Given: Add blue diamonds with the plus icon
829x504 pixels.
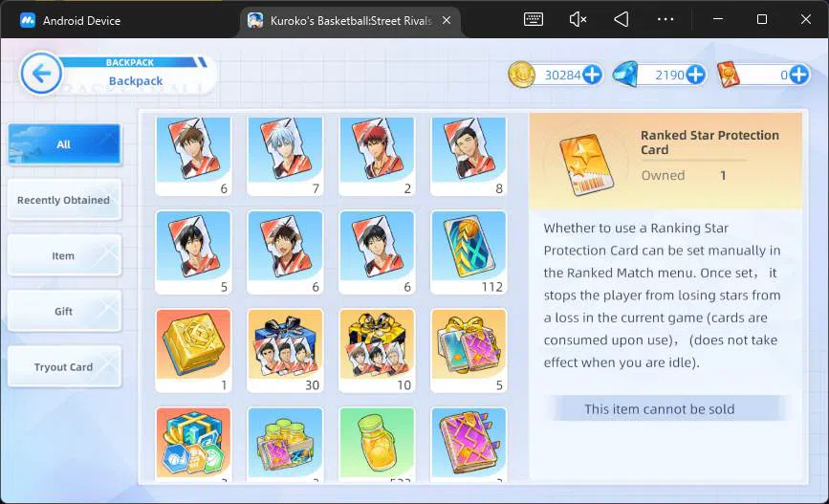Looking at the screenshot, I should pyautogui.click(x=695, y=75).
